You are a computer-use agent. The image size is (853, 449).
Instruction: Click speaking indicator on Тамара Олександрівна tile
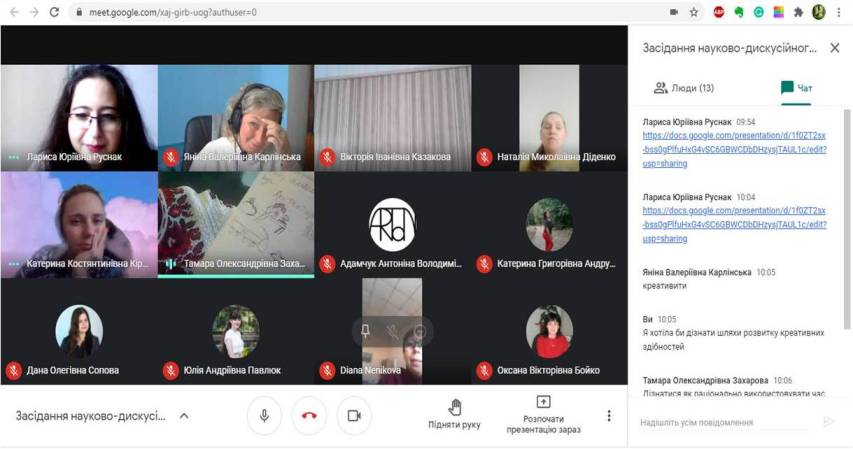point(171,264)
